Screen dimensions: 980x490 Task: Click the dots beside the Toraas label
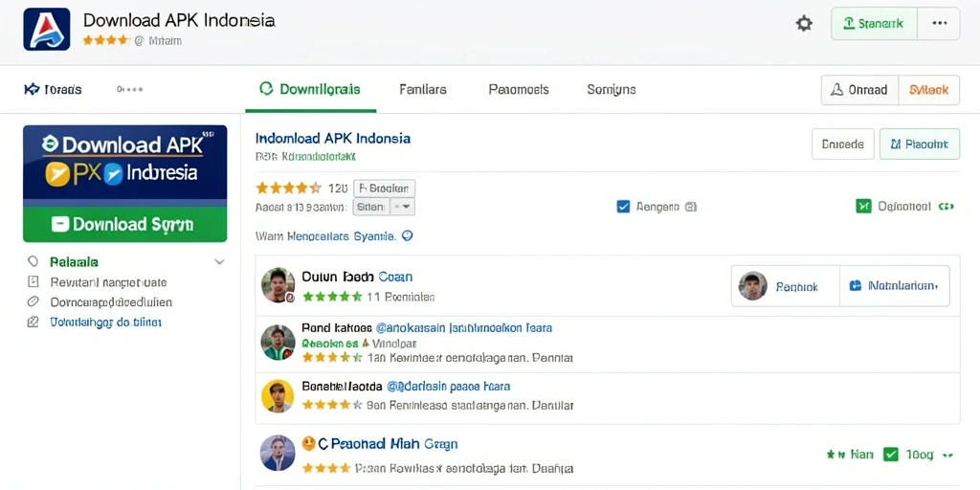(x=130, y=89)
